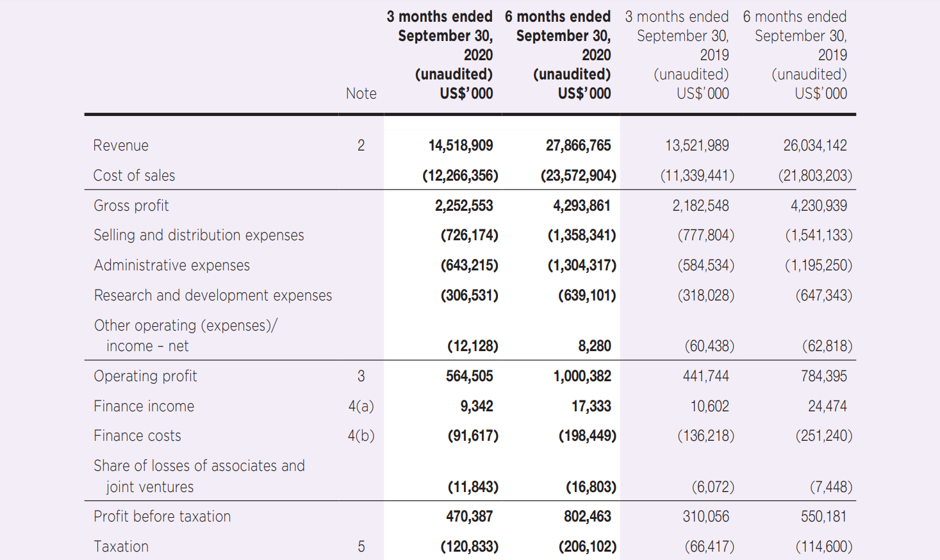
Task: Click the Note column header
Action: pos(361,94)
